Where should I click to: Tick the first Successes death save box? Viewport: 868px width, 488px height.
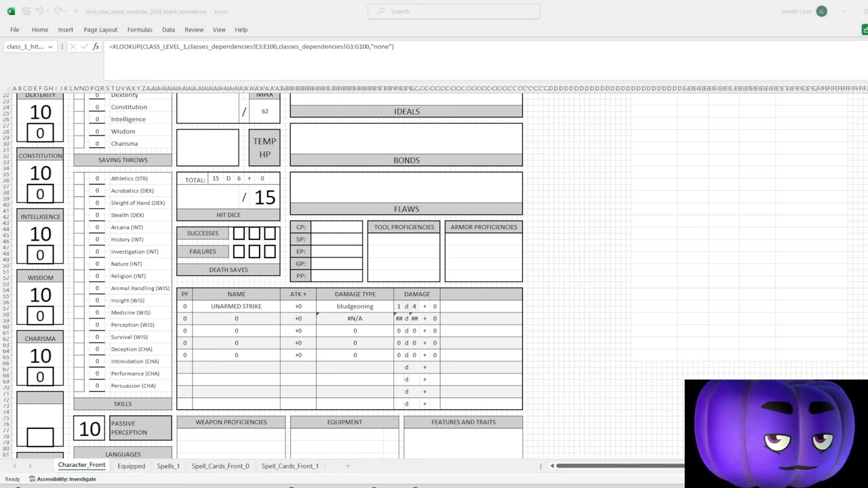click(x=239, y=233)
